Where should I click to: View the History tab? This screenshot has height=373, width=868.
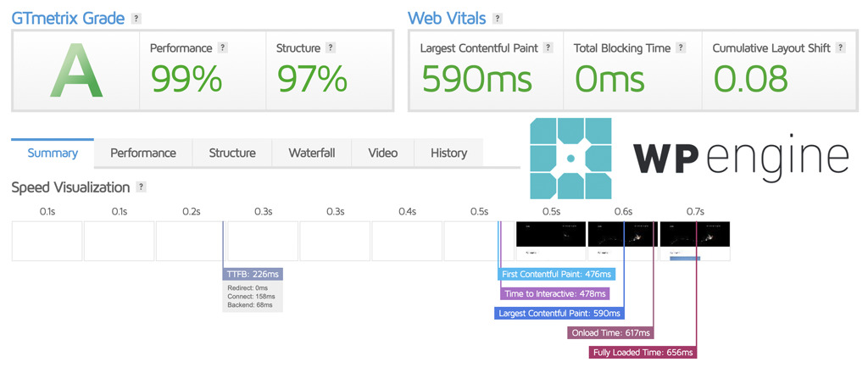click(448, 153)
